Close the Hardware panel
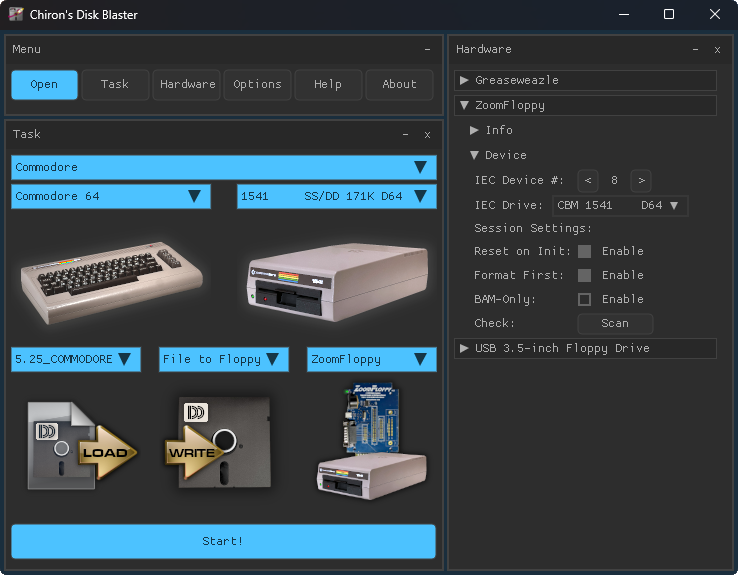Viewport: 738px width, 575px height. (x=717, y=50)
